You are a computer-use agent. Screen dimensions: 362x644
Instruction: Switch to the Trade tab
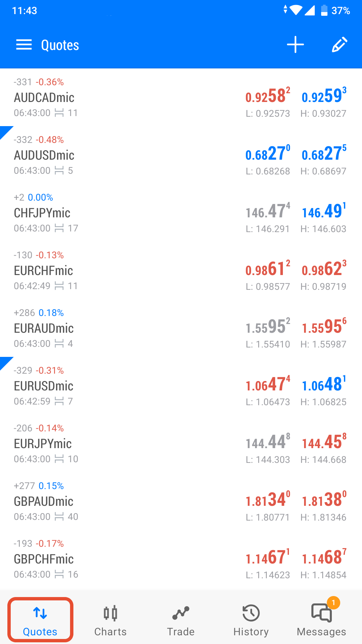click(181, 620)
